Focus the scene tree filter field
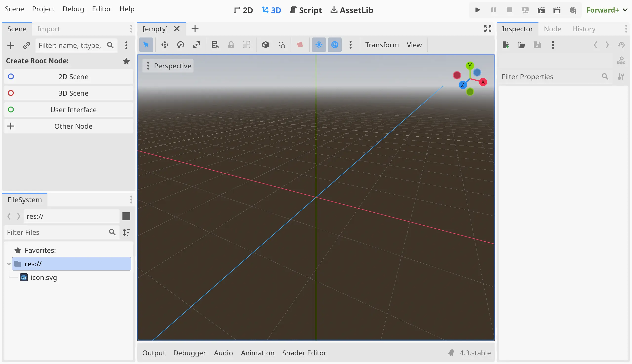Viewport: 632px width, 364px height. (76, 45)
